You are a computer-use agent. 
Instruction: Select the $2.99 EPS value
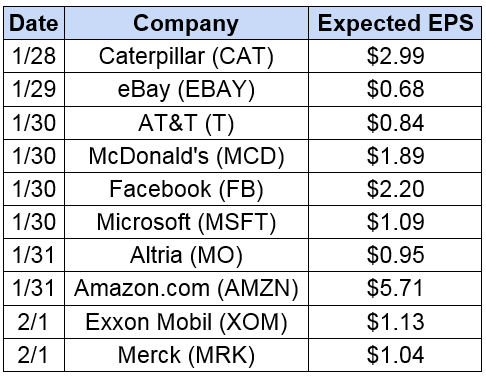pos(395,56)
